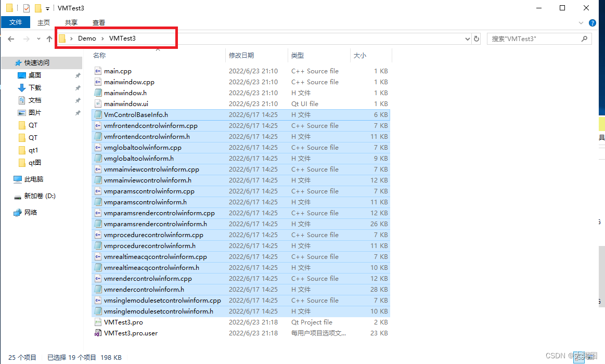
Task: Switch to the 主页 ribbon tab
Action: (x=44, y=22)
